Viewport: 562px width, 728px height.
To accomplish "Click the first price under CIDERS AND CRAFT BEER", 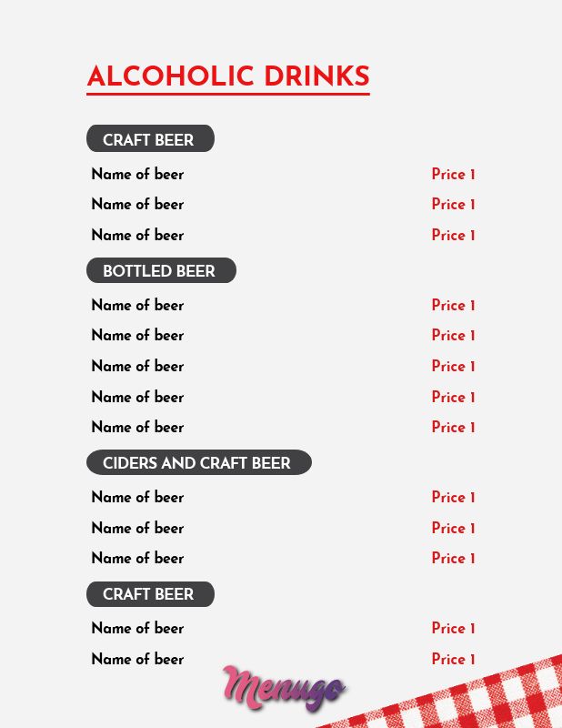I will 454,497.
